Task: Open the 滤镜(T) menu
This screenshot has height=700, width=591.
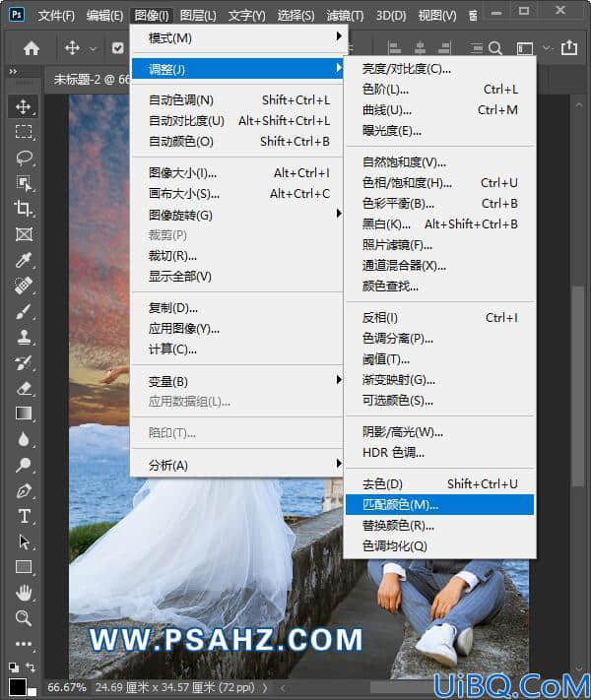Action: coord(345,16)
